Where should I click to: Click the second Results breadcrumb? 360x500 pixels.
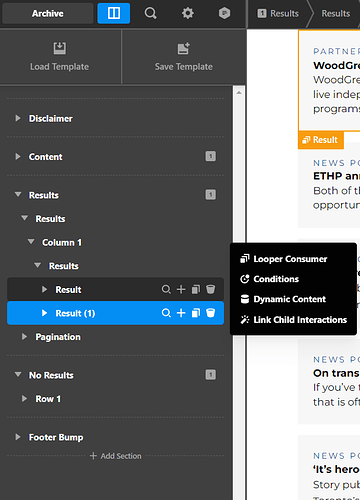[x=336, y=13]
